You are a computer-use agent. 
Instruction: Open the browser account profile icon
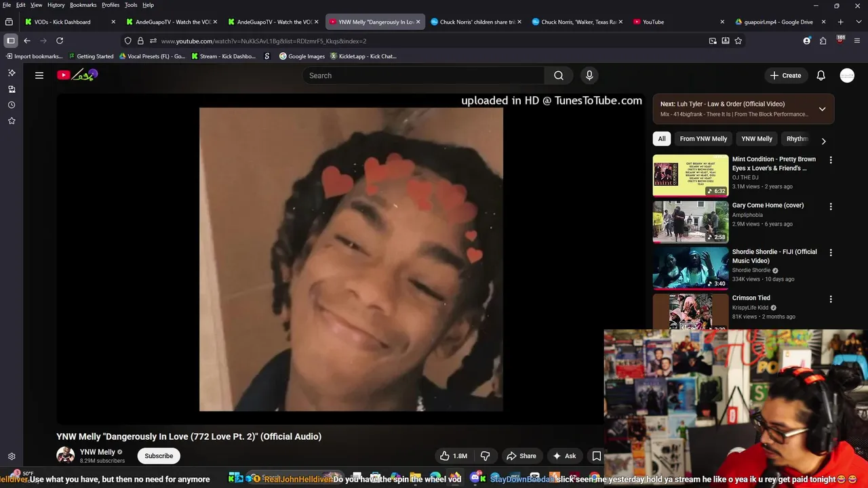(x=806, y=41)
